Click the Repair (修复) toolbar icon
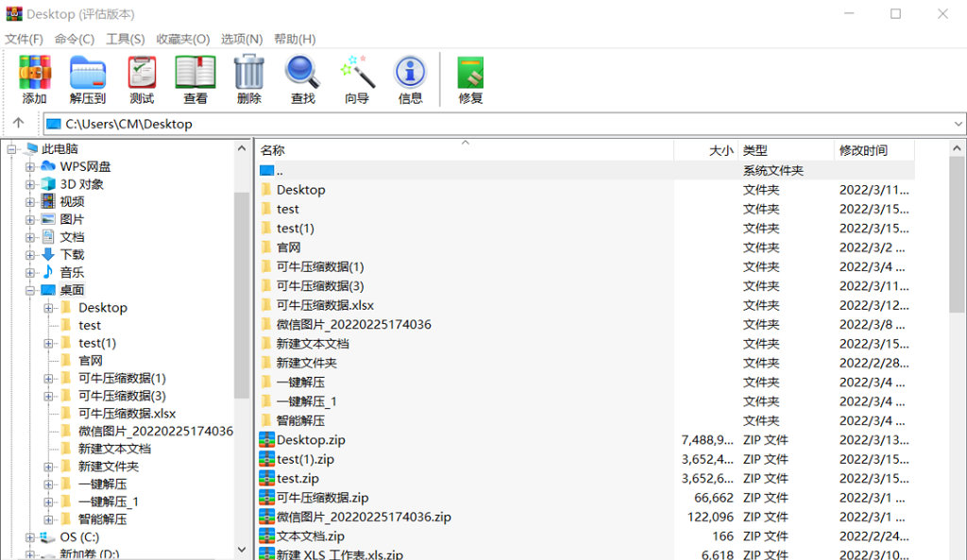The width and height of the screenshot is (967, 560). (x=470, y=73)
